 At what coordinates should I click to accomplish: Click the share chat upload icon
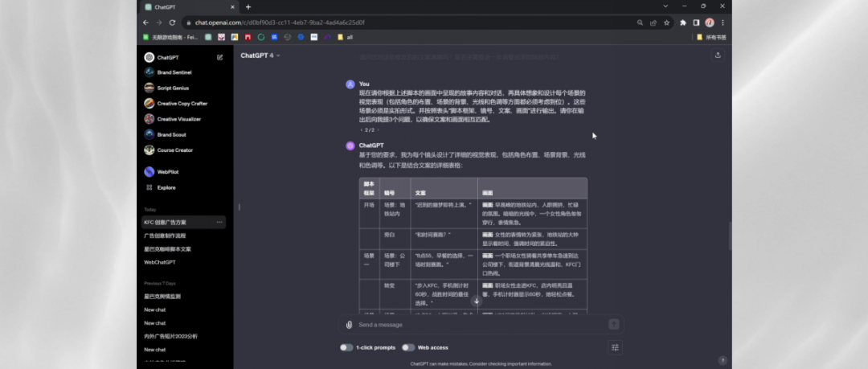718,55
